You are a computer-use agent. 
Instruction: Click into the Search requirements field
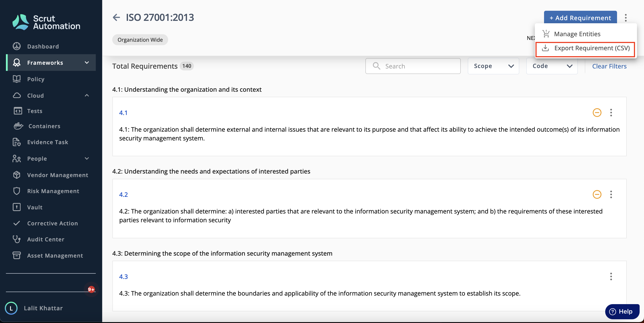413,66
